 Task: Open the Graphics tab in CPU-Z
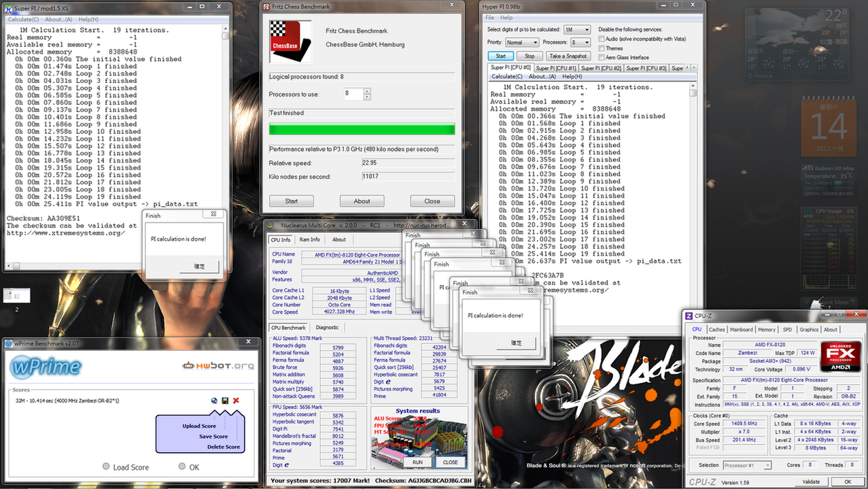point(809,329)
